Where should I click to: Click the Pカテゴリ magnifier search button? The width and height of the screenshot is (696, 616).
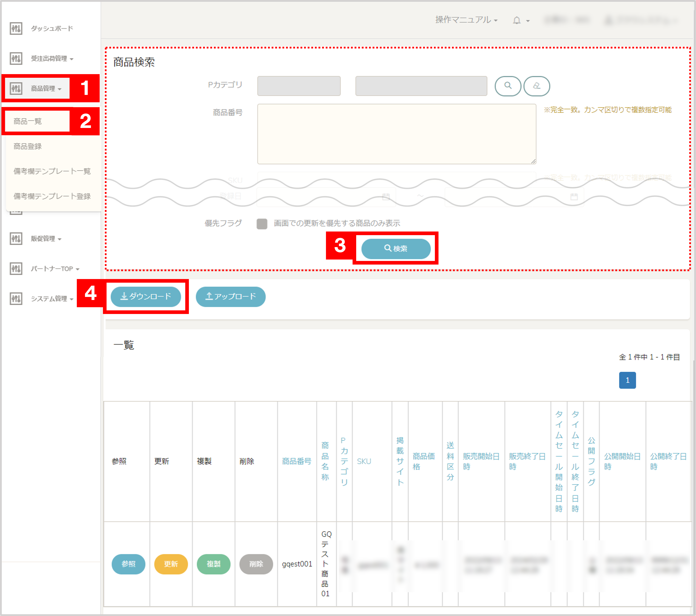pyautogui.click(x=508, y=86)
